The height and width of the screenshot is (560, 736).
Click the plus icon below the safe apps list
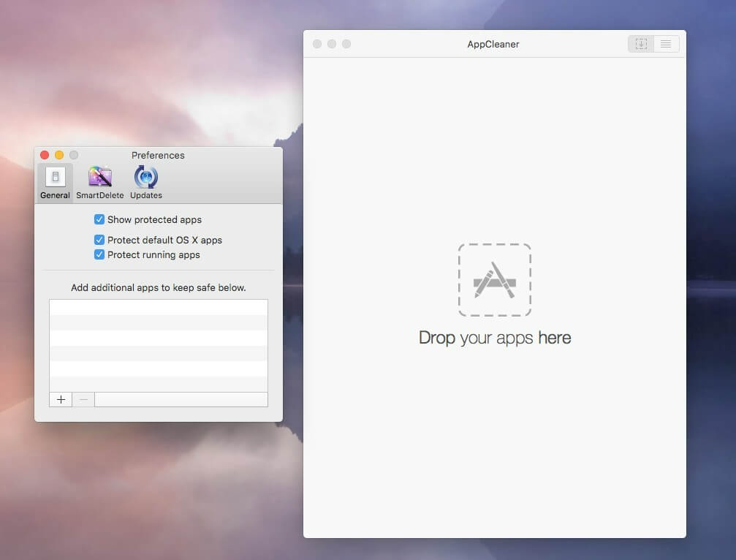(x=61, y=399)
